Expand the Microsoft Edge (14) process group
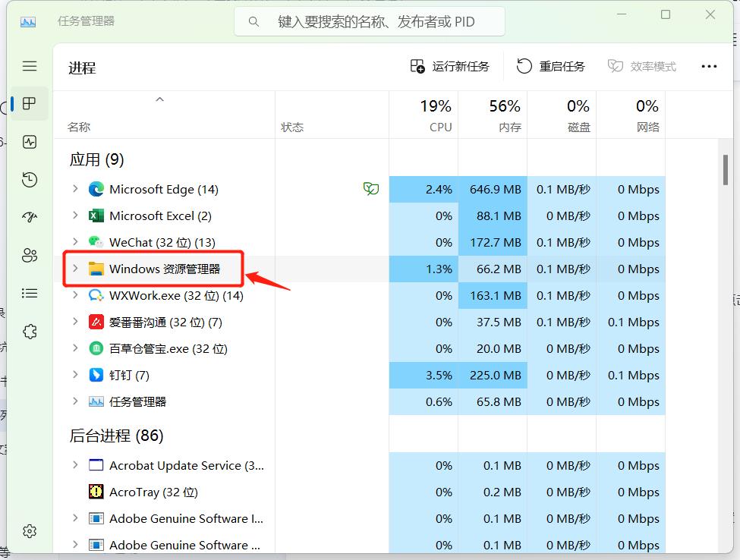This screenshot has height=560, width=740. pos(75,189)
